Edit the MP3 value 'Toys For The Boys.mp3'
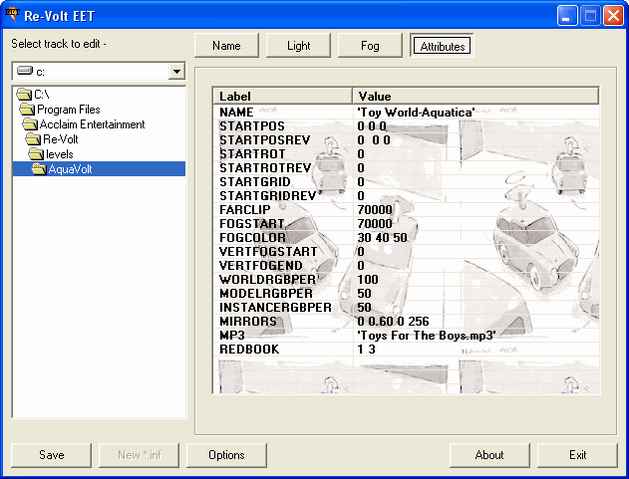The width and height of the screenshot is (629, 479). (476, 335)
